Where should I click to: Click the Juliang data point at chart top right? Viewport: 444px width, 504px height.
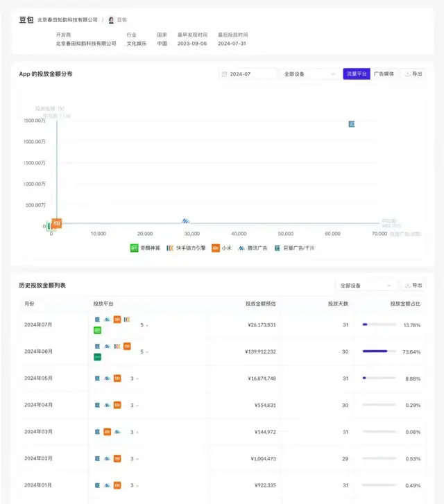(352, 124)
